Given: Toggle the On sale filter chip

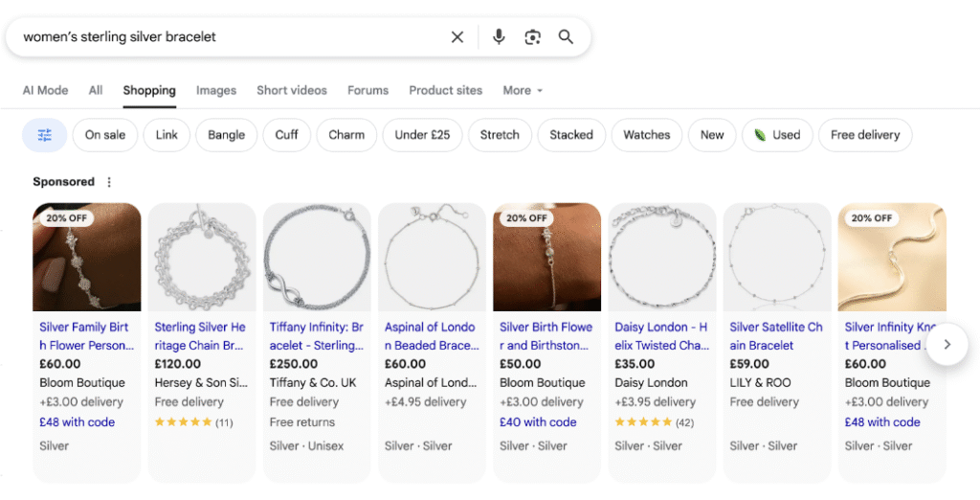Looking at the screenshot, I should click(x=105, y=135).
